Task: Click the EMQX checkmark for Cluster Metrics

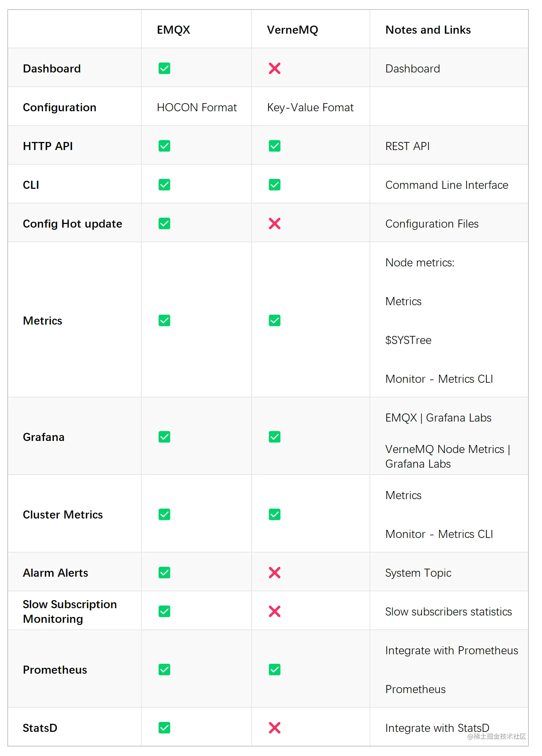Action: point(164,514)
